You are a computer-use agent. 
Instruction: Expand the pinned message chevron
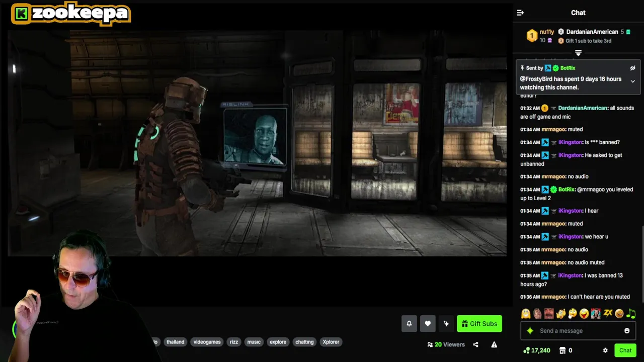[x=633, y=81]
